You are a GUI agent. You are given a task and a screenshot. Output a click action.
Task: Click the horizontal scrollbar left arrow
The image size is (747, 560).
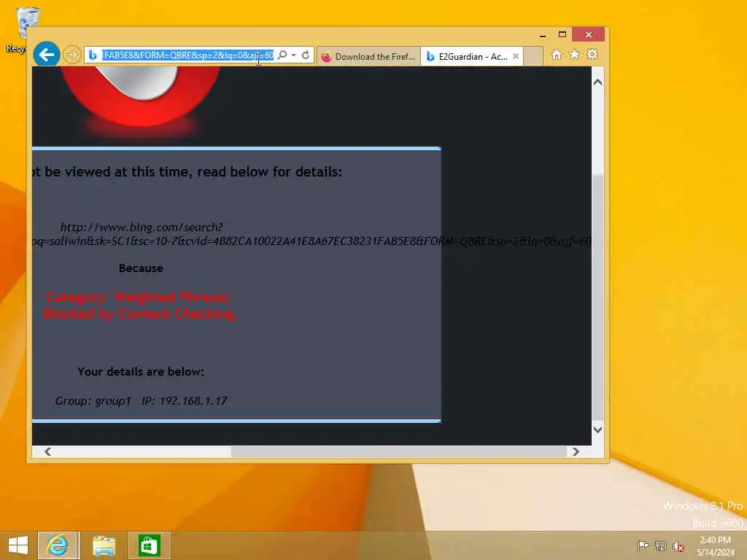click(x=47, y=451)
